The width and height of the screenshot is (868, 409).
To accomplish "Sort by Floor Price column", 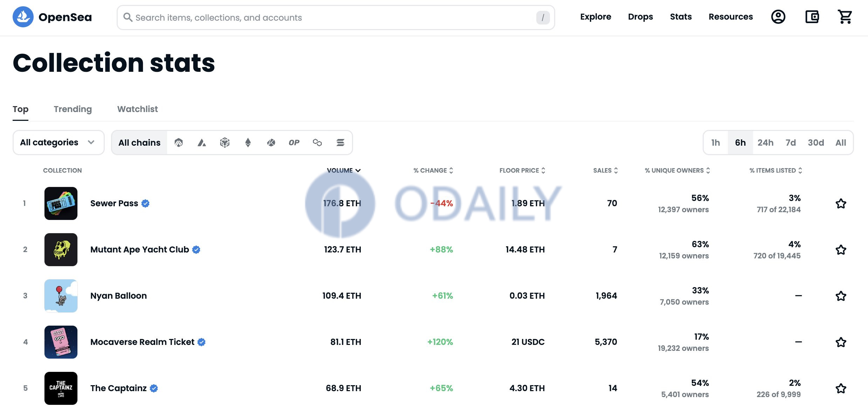I will click(522, 171).
